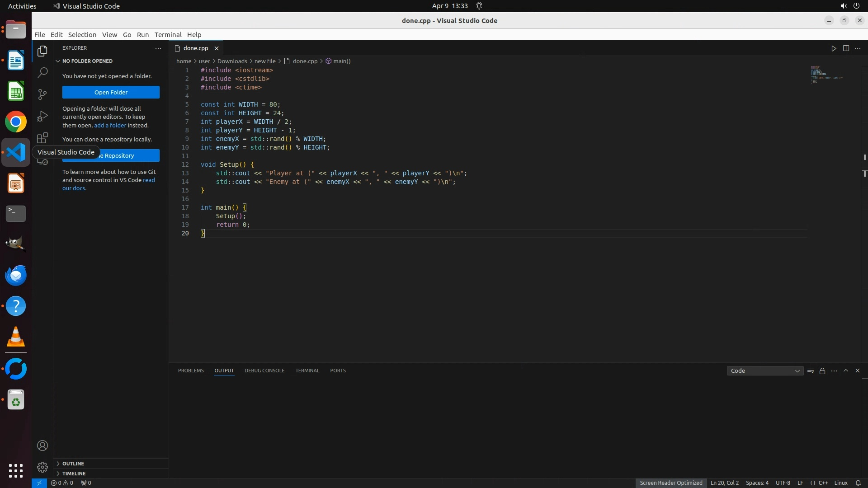This screenshot has width=868, height=488.
Task: Open Run and Debug view
Action: [x=42, y=116]
